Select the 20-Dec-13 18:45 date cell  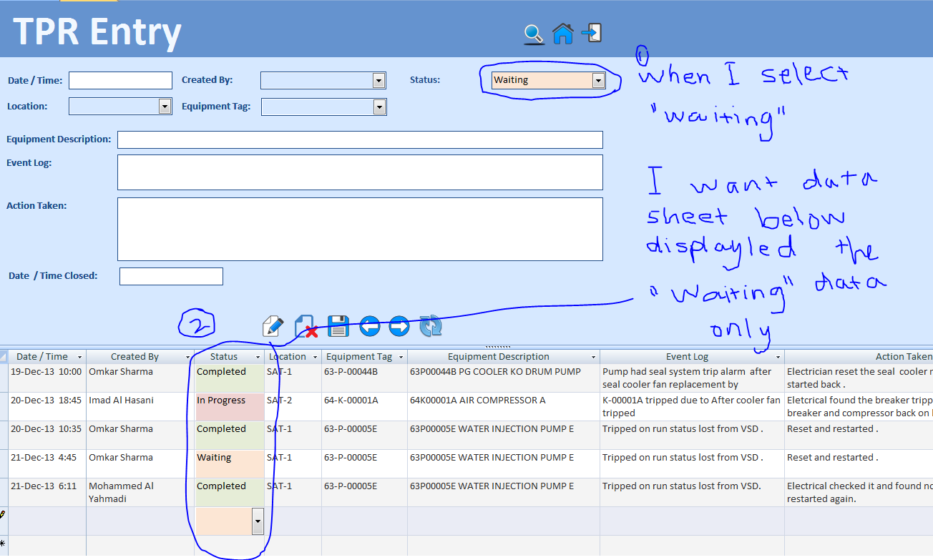47,407
